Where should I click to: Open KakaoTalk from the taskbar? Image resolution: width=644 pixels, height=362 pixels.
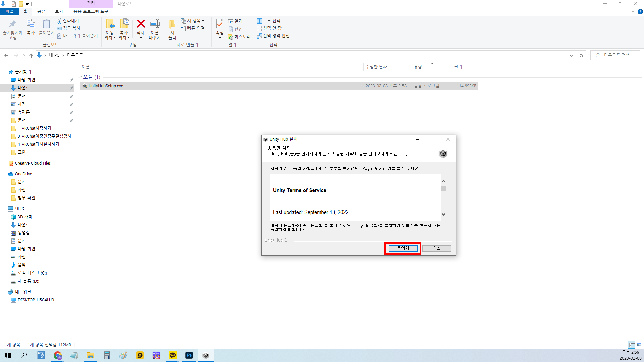tap(173, 355)
